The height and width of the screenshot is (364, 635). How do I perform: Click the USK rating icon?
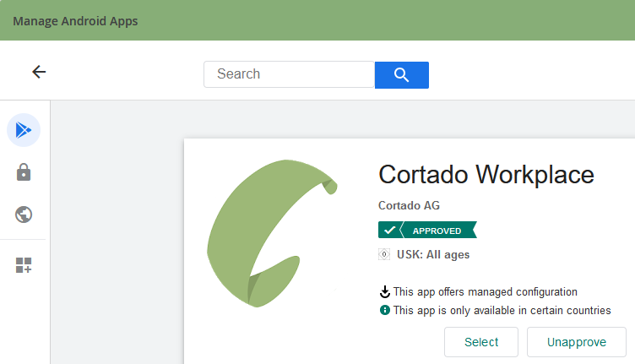(384, 254)
